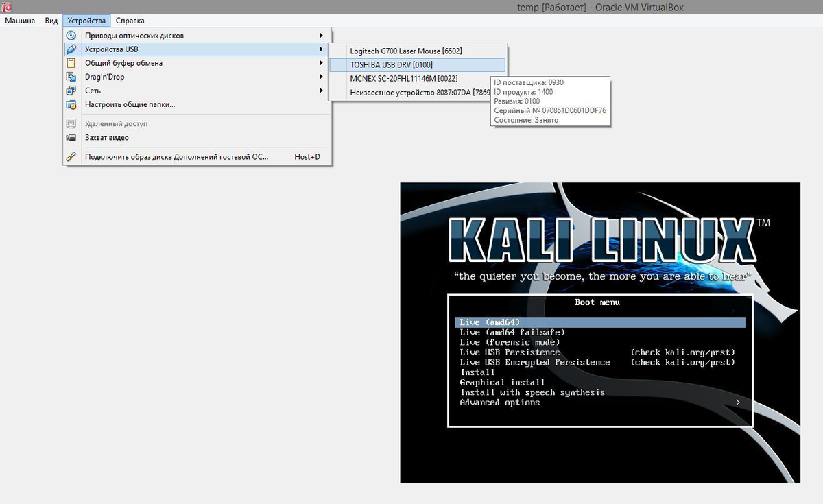Select Graphical install boot entry
Image resolution: width=823 pixels, height=504 pixels.
[x=502, y=383]
